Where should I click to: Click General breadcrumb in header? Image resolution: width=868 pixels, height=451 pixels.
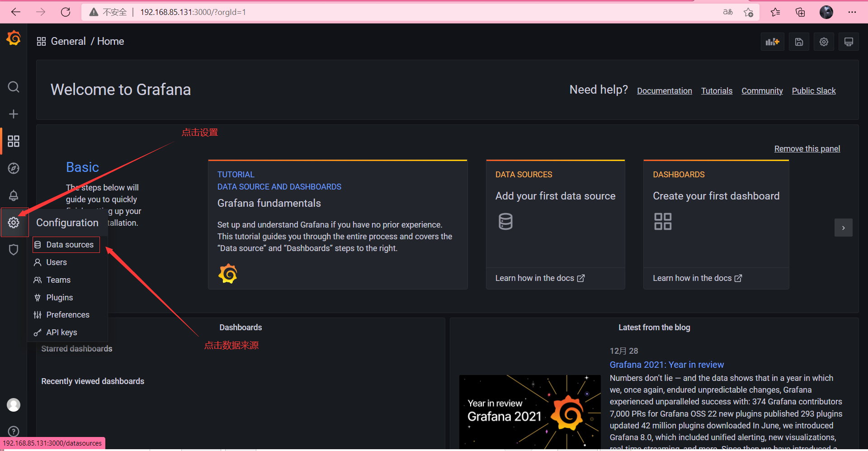pos(68,41)
